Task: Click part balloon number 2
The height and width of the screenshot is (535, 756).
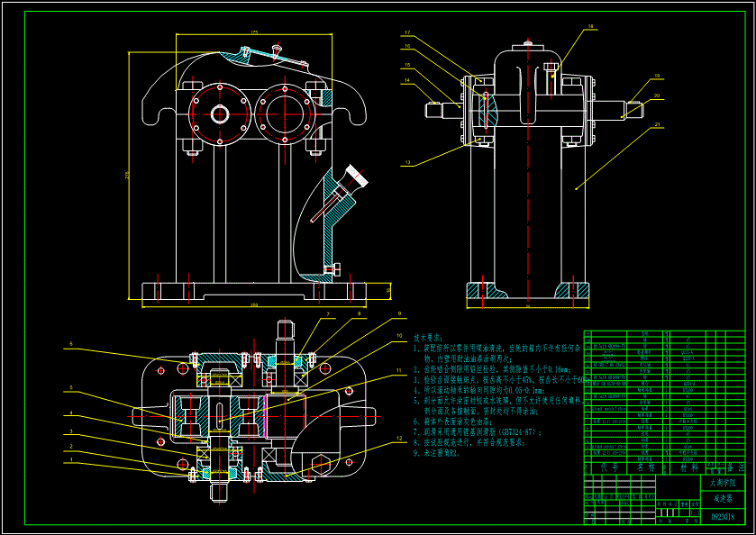Action: pos(71,447)
